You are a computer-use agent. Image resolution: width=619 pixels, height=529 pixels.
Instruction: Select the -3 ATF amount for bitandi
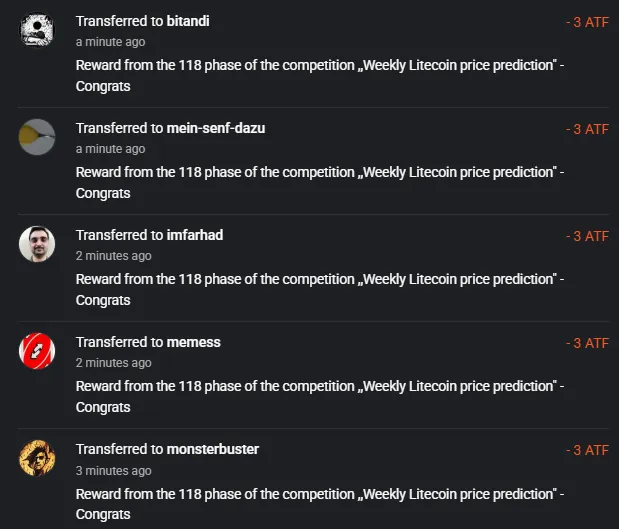(587, 22)
